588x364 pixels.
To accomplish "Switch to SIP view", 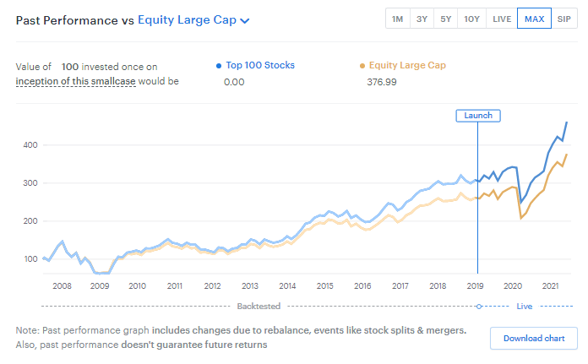I will pos(563,19).
